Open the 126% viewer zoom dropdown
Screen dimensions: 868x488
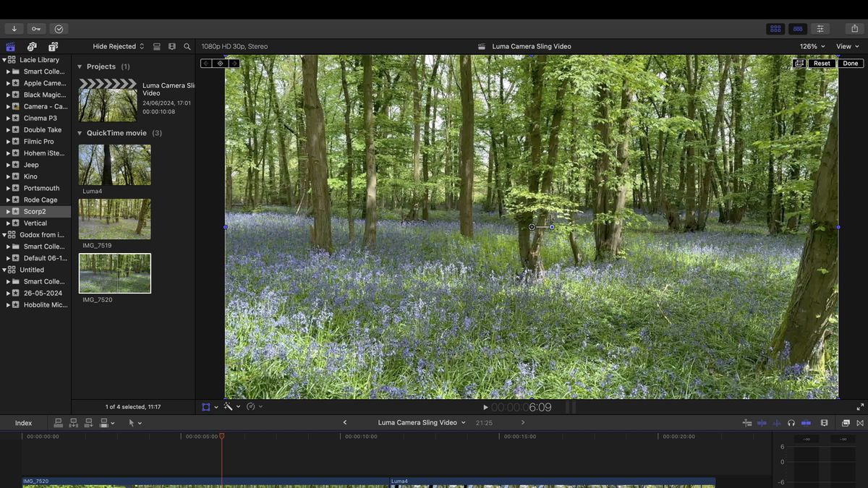(812, 46)
